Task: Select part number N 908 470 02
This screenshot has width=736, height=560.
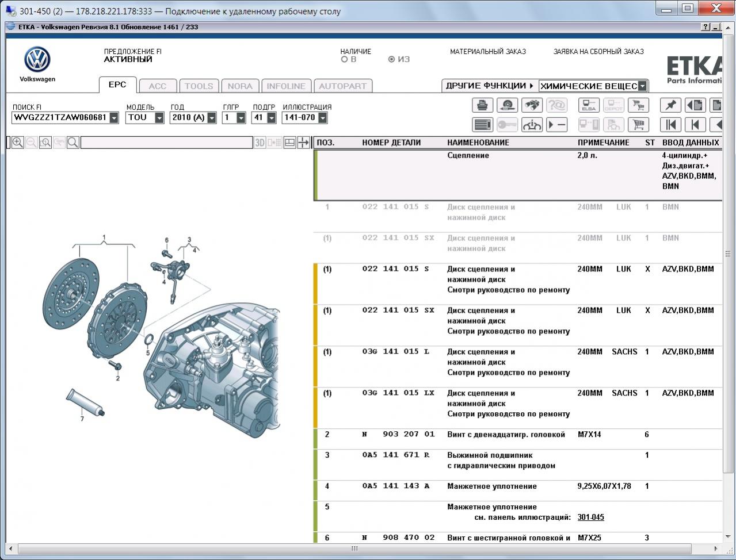Action: tap(398, 538)
